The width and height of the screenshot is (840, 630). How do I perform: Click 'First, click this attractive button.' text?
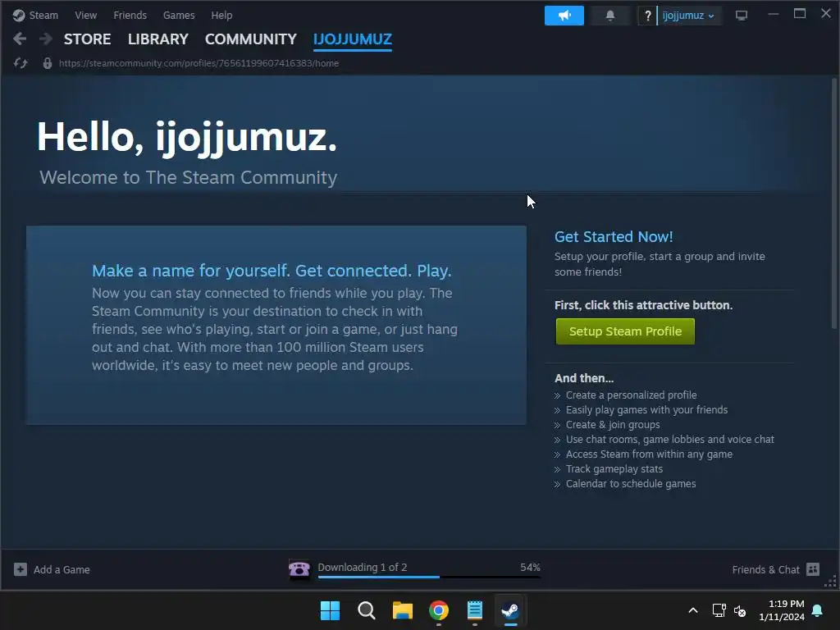tap(643, 305)
